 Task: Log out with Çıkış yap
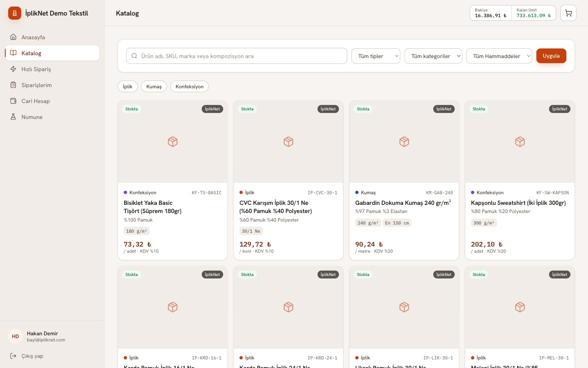click(52, 356)
